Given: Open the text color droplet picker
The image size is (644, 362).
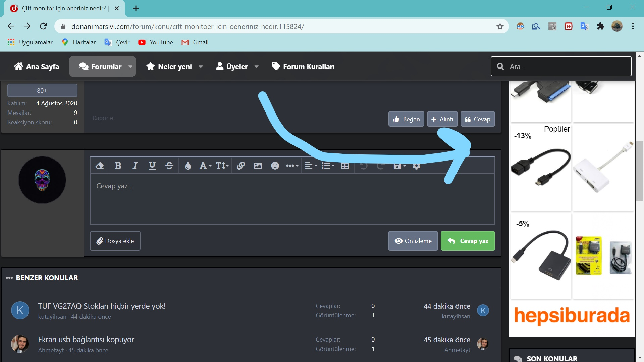Looking at the screenshot, I should tap(188, 166).
